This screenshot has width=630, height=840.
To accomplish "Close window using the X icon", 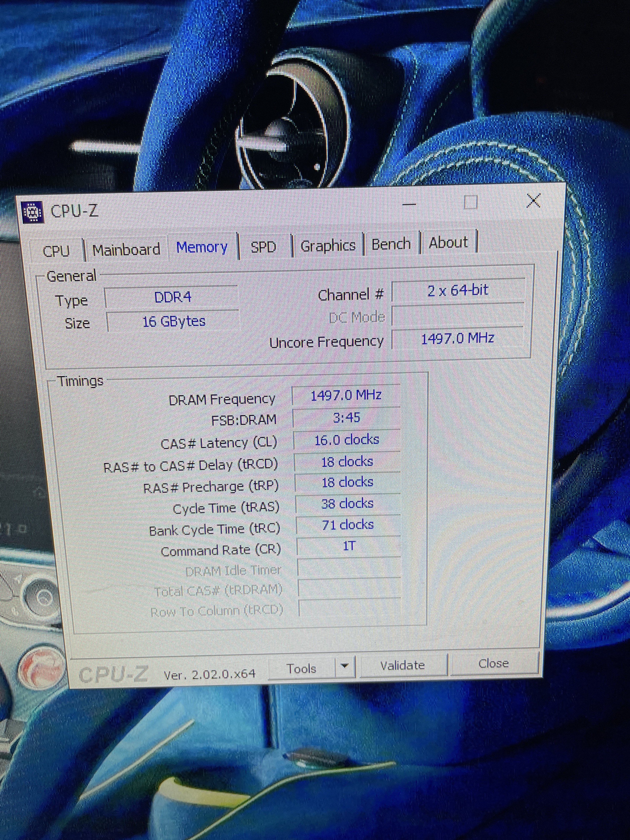I will point(534,200).
